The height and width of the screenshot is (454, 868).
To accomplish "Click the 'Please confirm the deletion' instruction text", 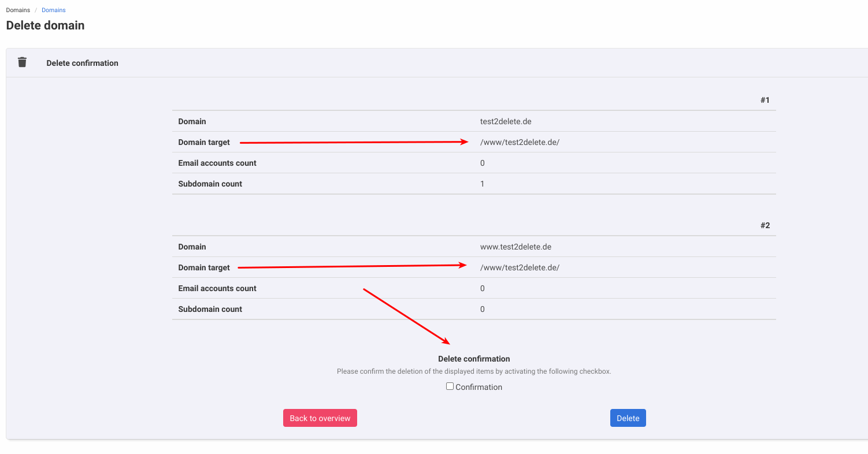I will point(474,371).
